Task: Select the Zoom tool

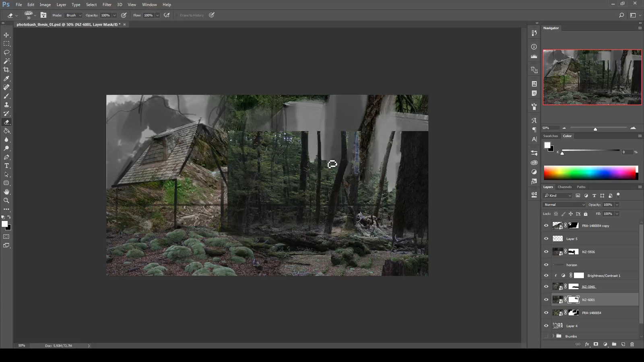Action: click(6, 201)
